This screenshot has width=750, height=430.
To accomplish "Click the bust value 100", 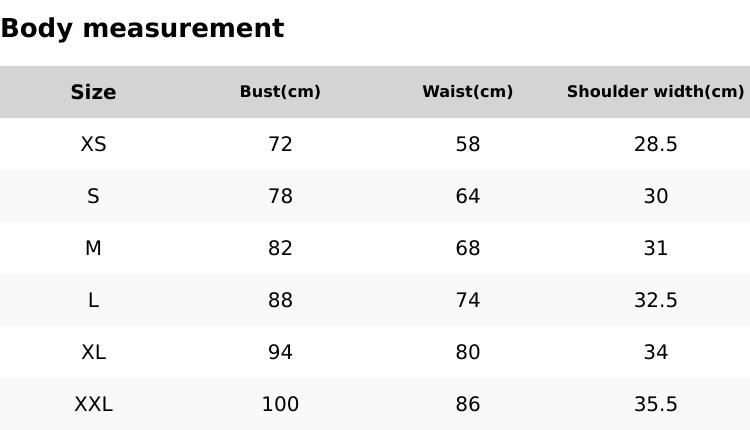I will pyautogui.click(x=280, y=404).
